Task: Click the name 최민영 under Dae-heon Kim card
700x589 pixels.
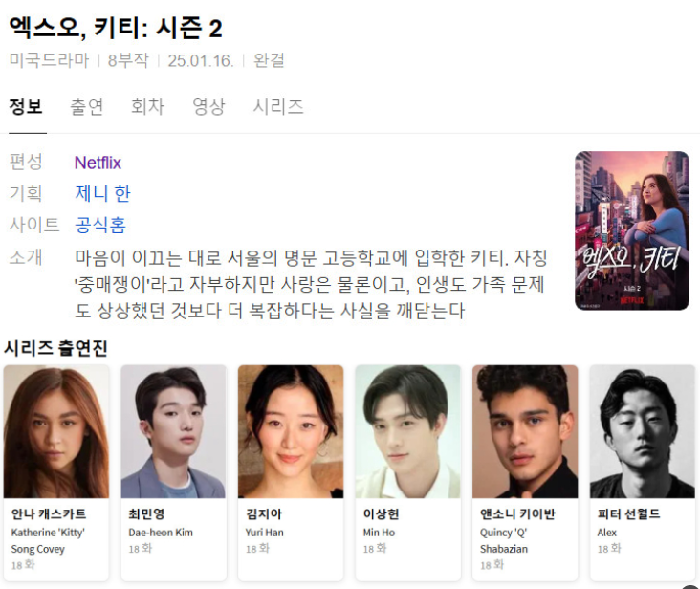Action: pyautogui.click(x=146, y=514)
